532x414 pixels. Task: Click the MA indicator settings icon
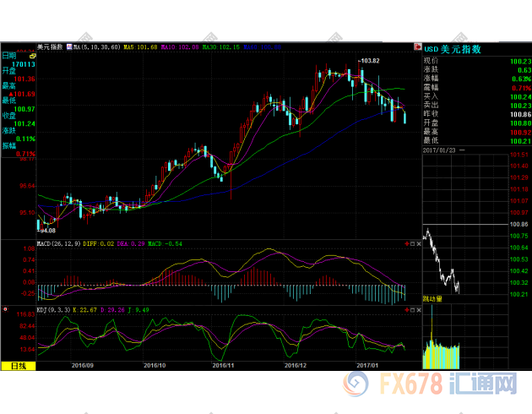coord(69,47)
